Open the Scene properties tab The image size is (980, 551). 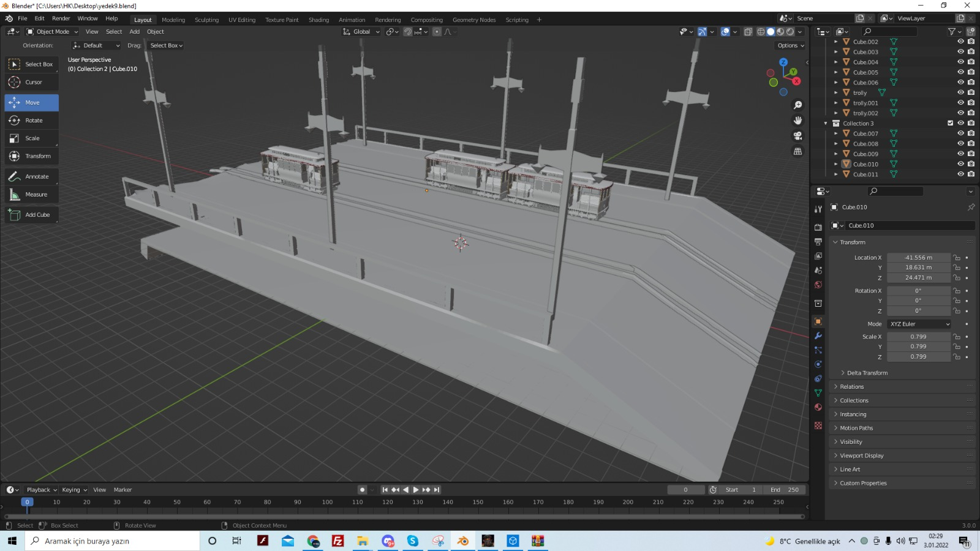click(818, 271)
